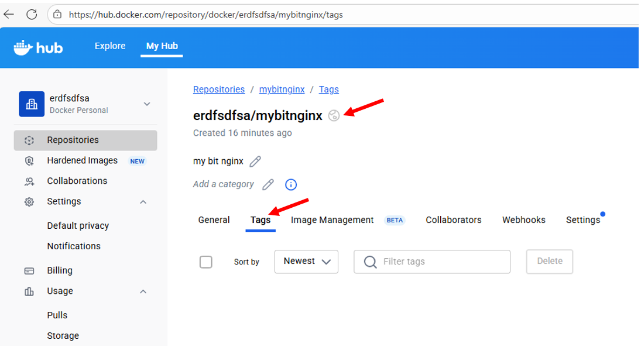Click the NEW badge on Hardened Images

(x=137, y=162)
